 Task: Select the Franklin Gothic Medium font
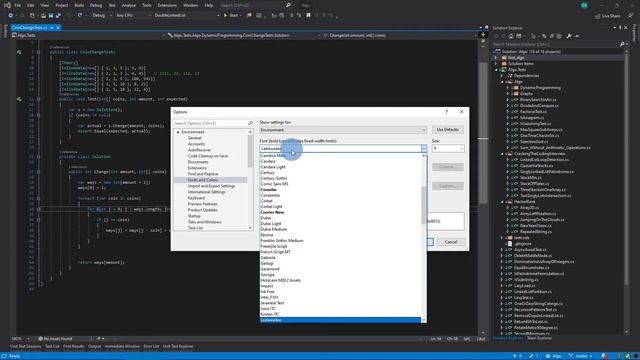282,241
